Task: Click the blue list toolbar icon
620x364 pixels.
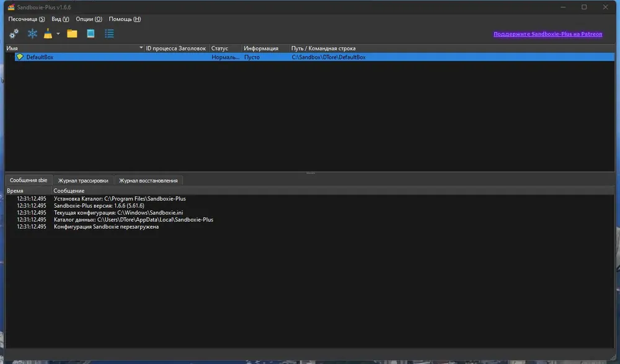Action: click(x=110, y=33)
